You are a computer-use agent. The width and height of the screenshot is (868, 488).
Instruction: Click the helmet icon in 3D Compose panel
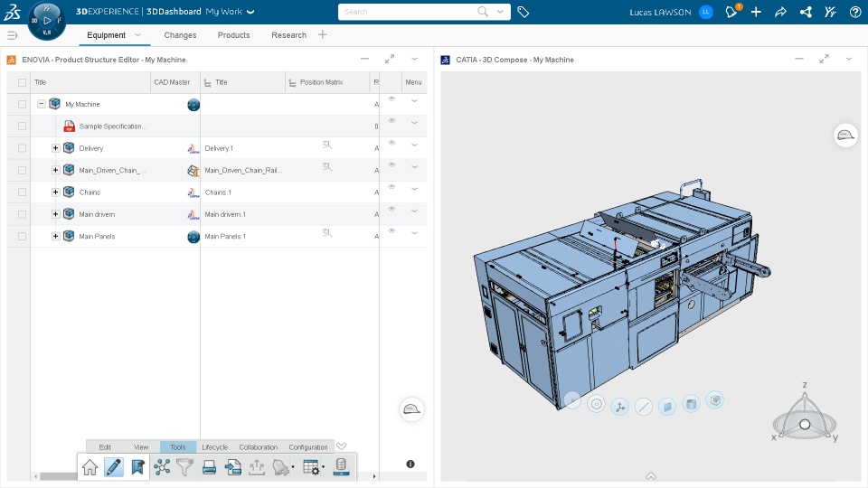845,135
